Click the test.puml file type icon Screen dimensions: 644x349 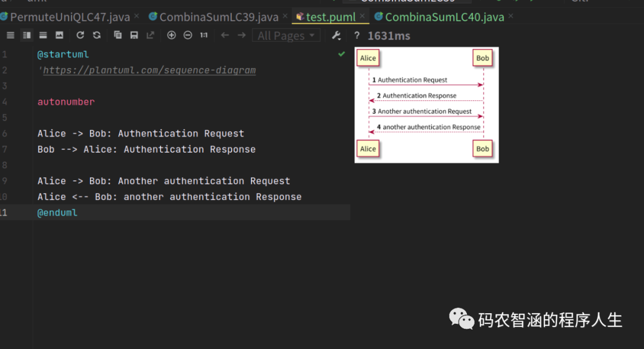(300, 17)
